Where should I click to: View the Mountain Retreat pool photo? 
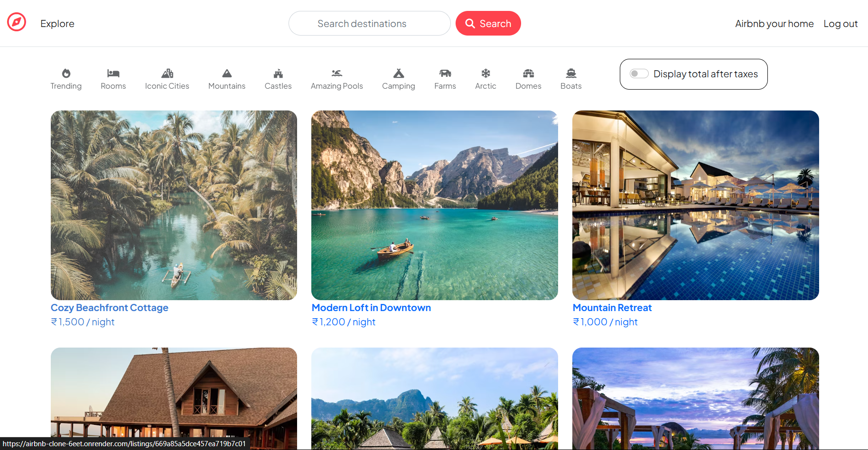(x=696, y=205)
